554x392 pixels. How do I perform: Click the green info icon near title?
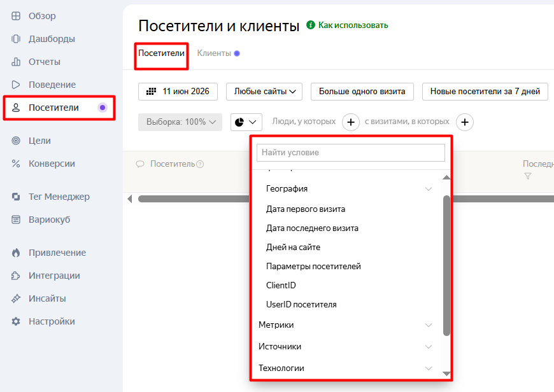pyautogui.click(x=311, y=25)
